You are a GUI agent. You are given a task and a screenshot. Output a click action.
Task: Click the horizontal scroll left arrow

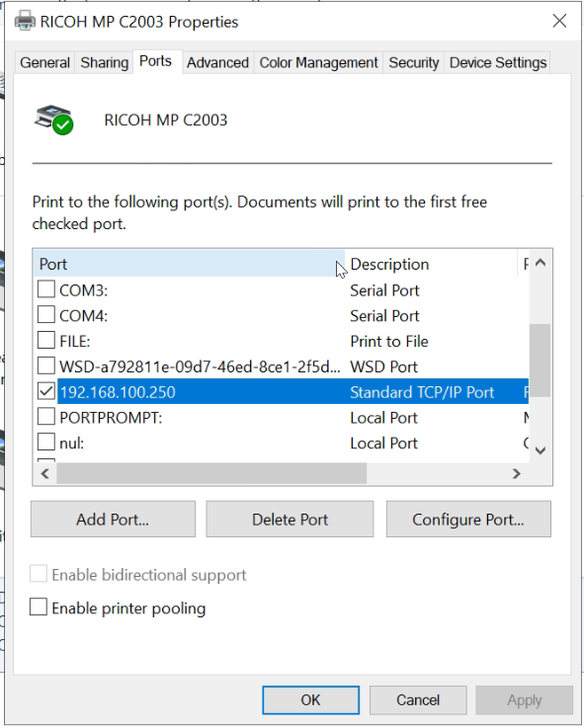pos(45,473)
